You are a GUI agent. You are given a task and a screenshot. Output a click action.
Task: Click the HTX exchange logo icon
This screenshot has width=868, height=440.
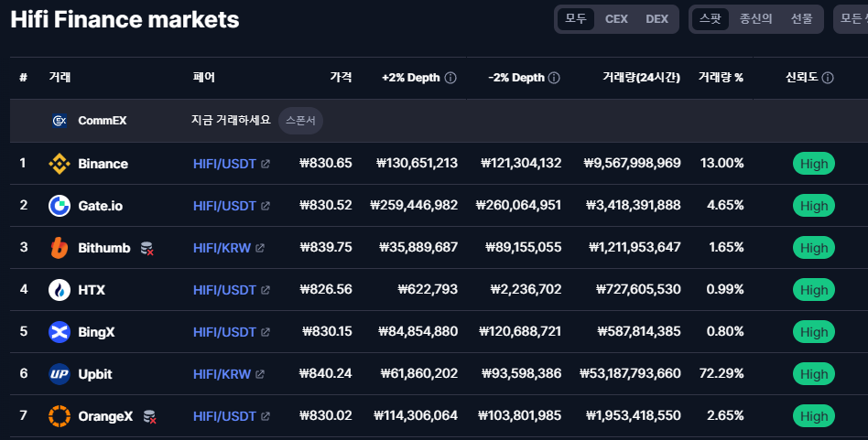[60, 290]
